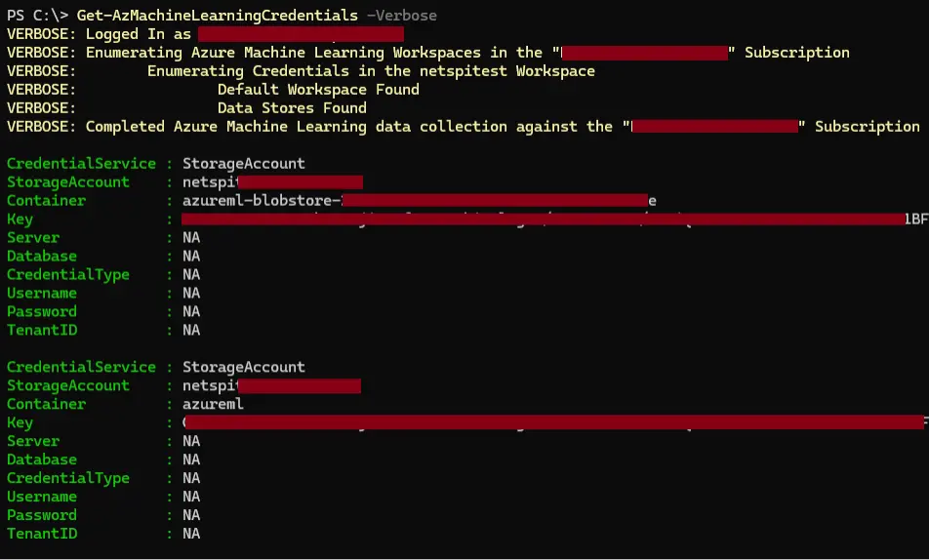Click the first CredentialType label

(68, 274)
